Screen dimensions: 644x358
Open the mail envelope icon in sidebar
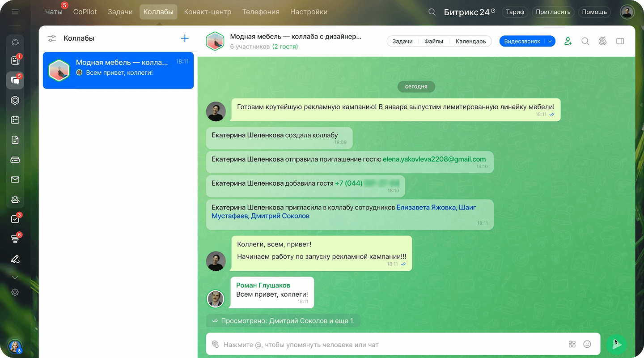tap(15, 179)
